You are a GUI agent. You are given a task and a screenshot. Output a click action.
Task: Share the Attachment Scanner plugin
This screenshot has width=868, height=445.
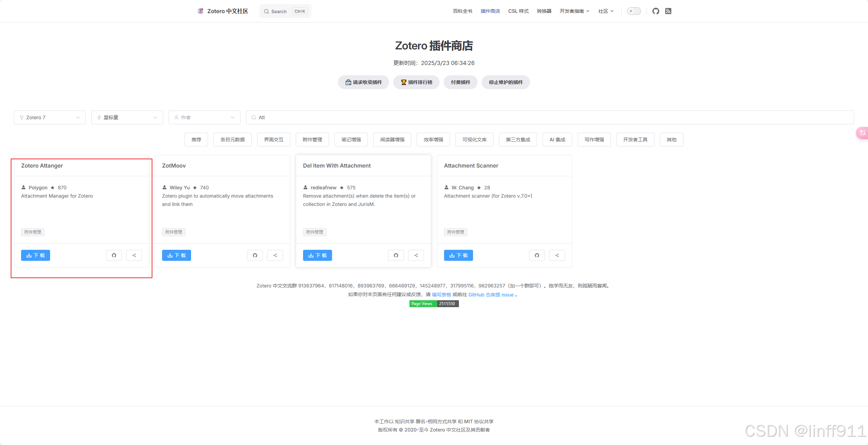click(x=557, y=255)
